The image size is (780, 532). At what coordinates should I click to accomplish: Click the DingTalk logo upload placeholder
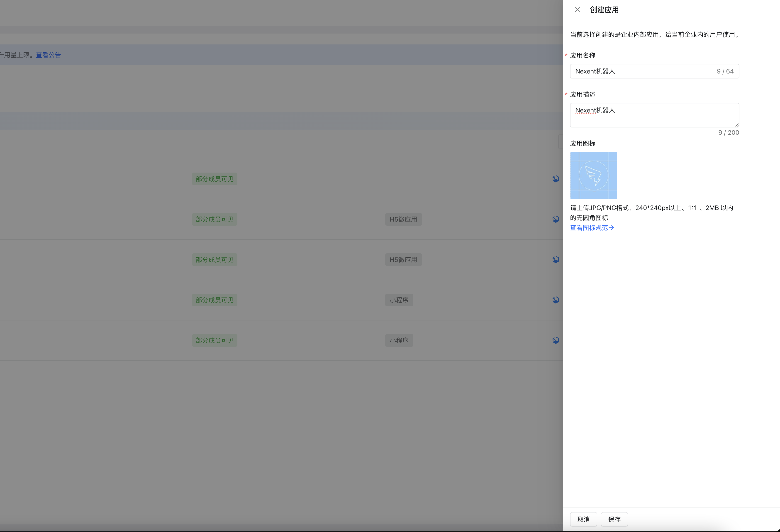click(x=593, y=176)
